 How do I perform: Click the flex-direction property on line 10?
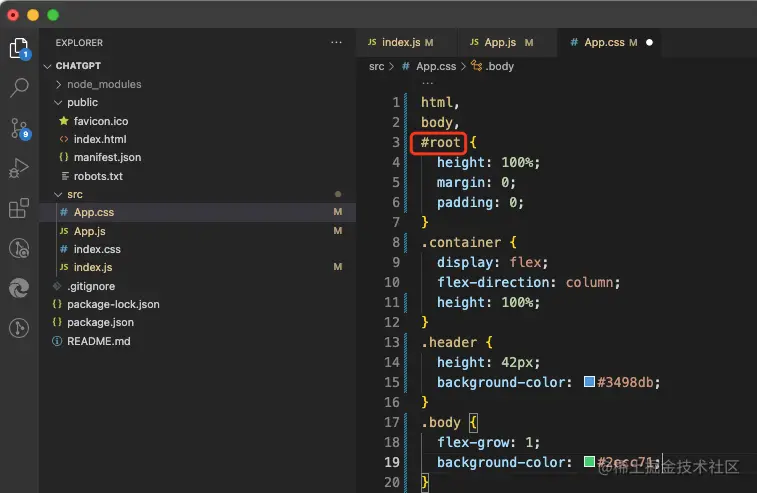[x=493, y=282]
